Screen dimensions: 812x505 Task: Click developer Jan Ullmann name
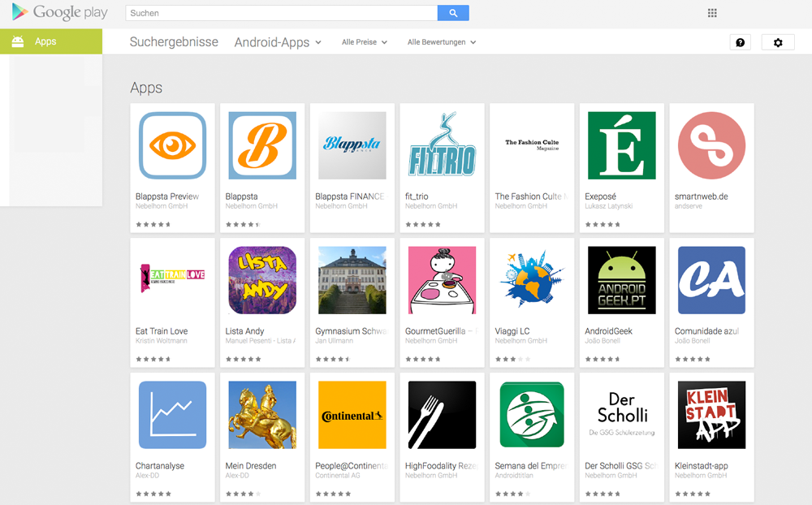334,341
